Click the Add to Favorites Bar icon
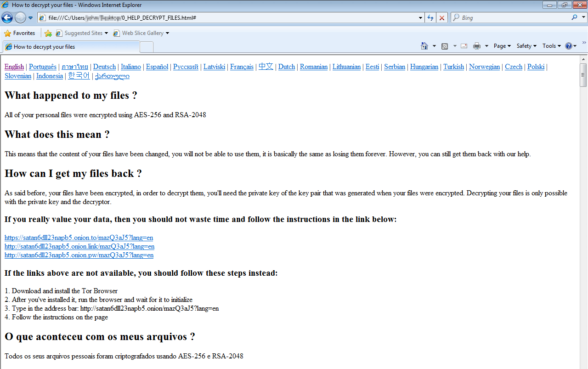The image size is (588, 369). point(48,33)
